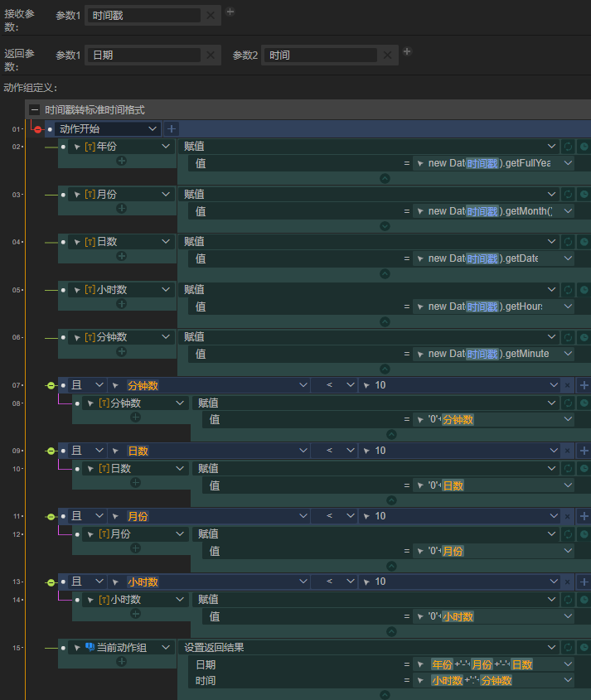Clock icon on line 12 赋值 row

coord(584,534)
